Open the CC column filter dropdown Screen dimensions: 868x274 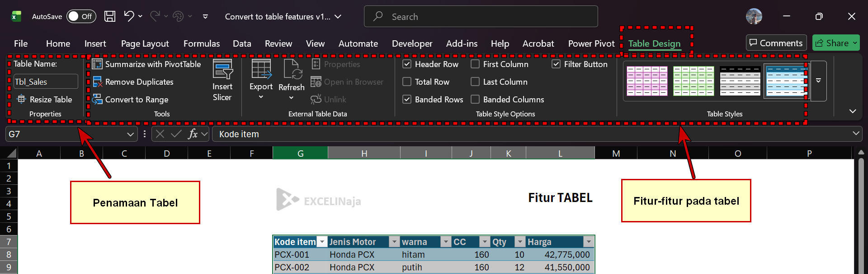pyautogui.click(x=485, y=242)
